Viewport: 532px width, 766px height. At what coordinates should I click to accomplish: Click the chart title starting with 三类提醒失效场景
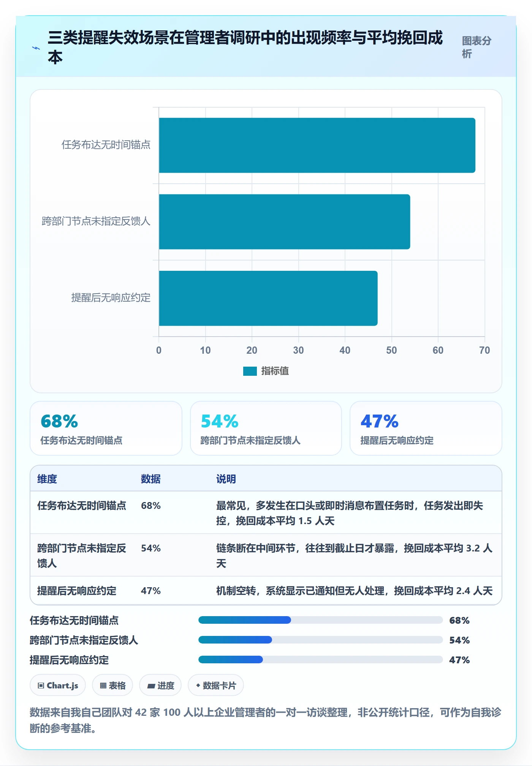(245, 47)
